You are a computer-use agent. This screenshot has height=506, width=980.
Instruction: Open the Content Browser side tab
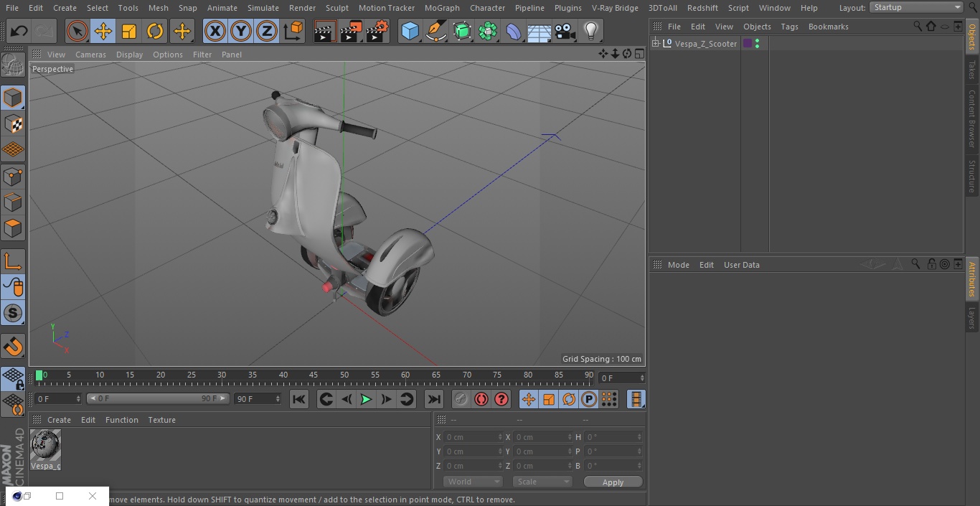(x=972, y=118)
